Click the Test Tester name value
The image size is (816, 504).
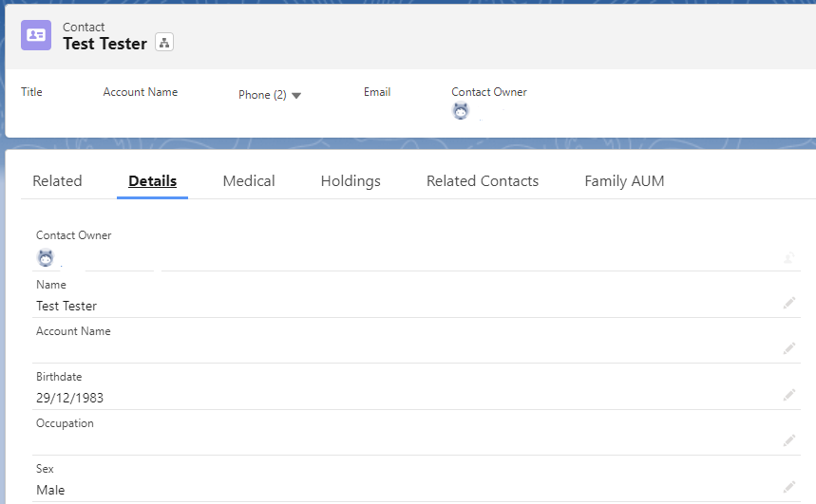point(66,306)
